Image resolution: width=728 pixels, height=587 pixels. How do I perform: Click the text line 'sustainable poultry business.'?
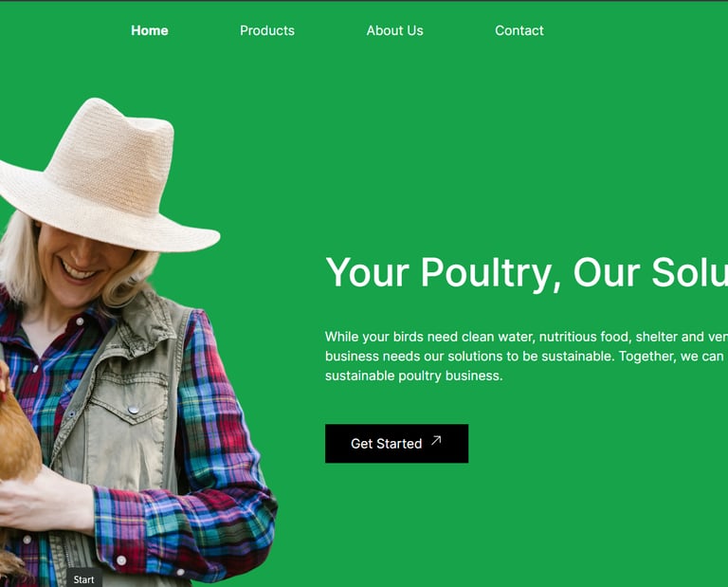pyautogui.click(x=413, y=376)
